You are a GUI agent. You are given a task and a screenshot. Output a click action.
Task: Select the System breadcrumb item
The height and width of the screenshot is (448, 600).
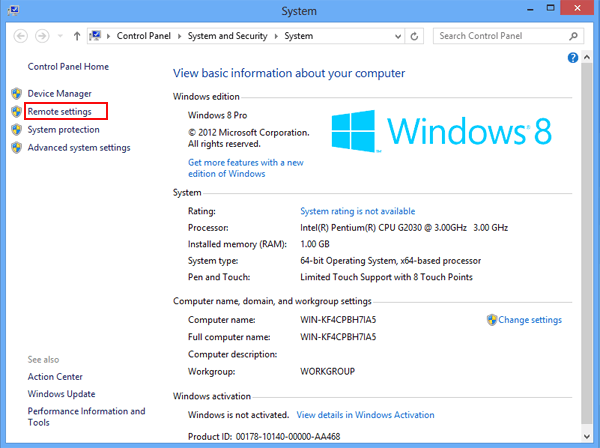pyautogui.click(x=298, y=36)
